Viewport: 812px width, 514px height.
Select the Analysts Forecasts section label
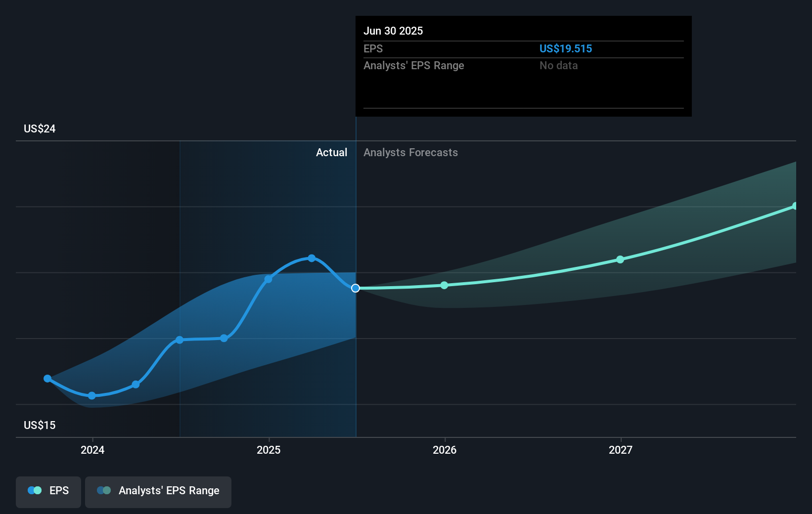410,152
